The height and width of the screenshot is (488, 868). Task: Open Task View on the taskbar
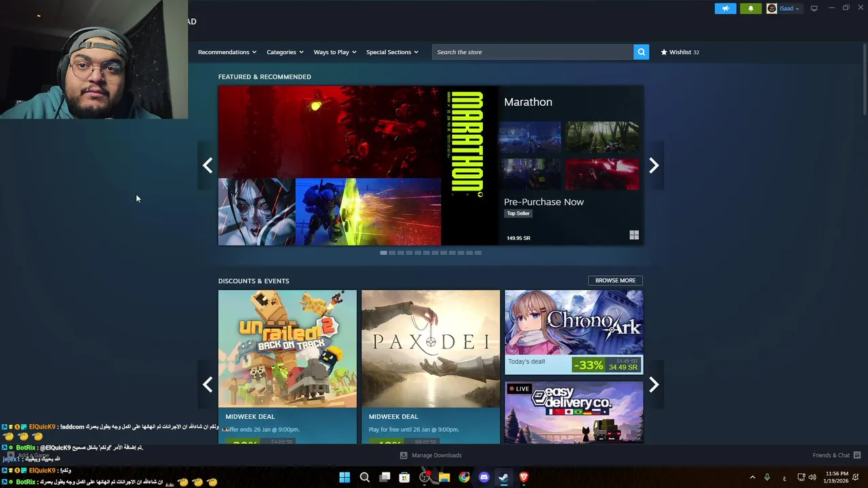(x=384, y=477)
